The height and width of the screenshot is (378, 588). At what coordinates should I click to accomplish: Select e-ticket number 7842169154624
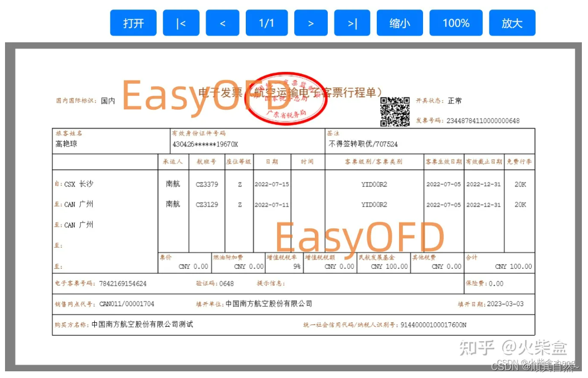[123, 283]
